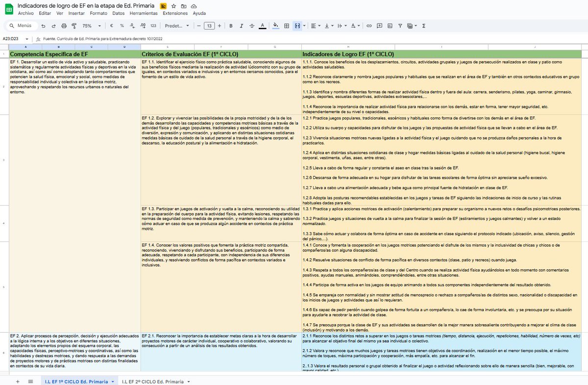The image size is (588, 385).
Task: Create a filter
Action: (400, 25)
